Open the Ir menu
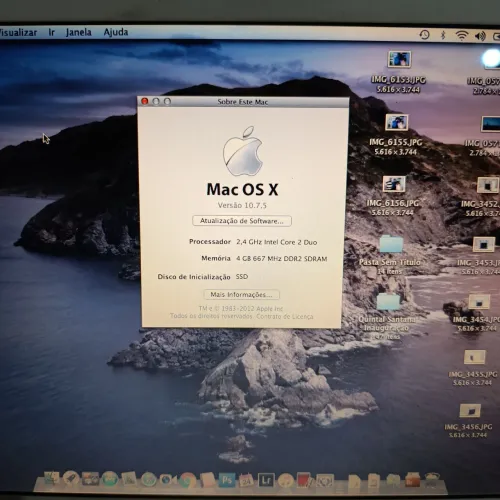 pyautogui.click(x=51, y=32)
